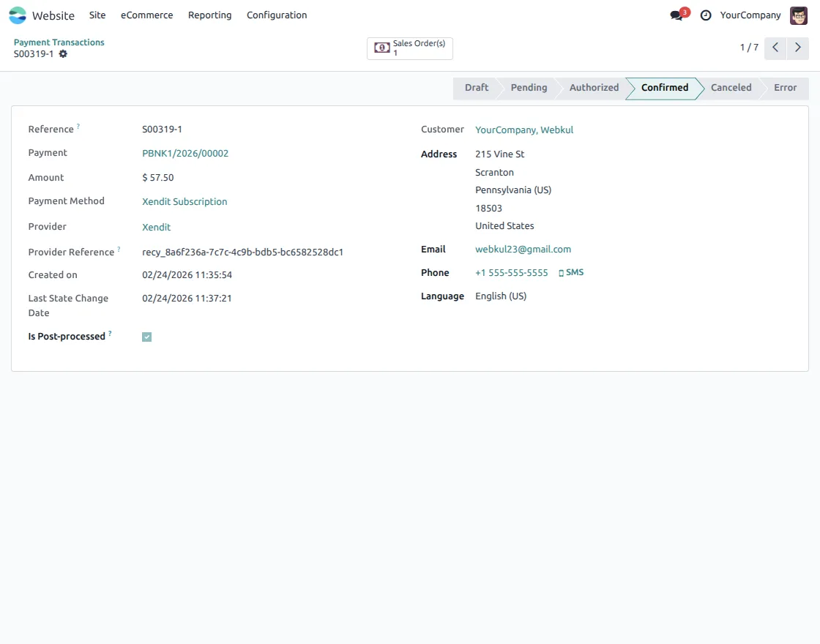
Task: Send an SMS using the SMS icon
Action: 572,272
